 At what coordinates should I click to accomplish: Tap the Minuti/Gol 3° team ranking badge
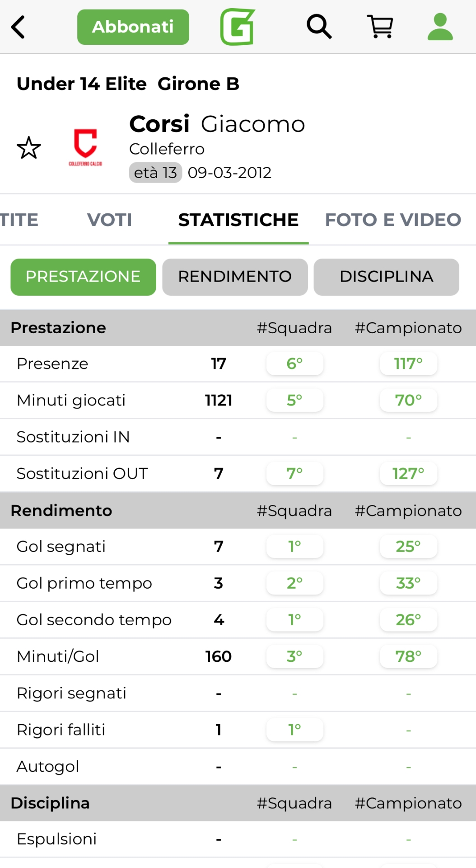click(x=295, y=656)
